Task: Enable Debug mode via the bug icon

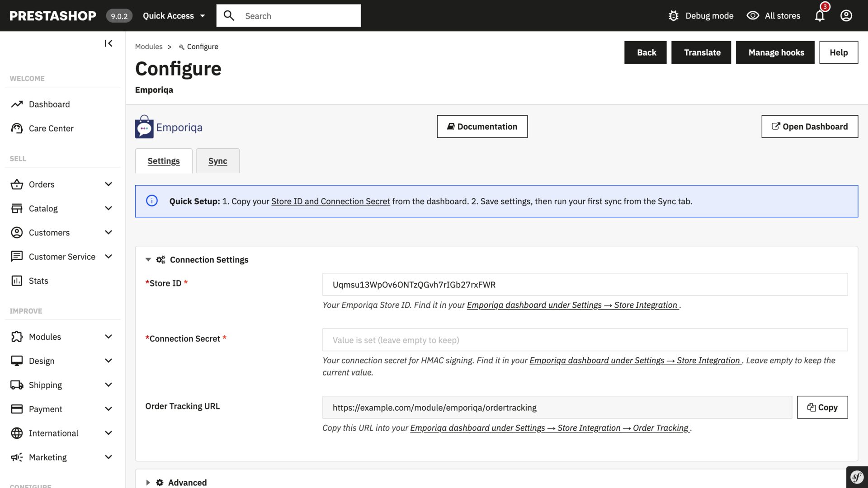Action: pyautogui.click(x=673, y=15)
